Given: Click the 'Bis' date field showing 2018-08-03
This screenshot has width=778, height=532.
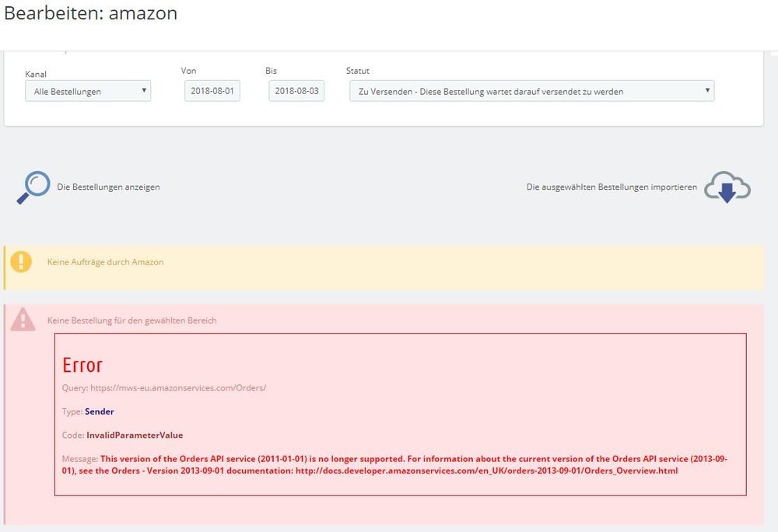Looking at the screenshot, I should 296,90.
